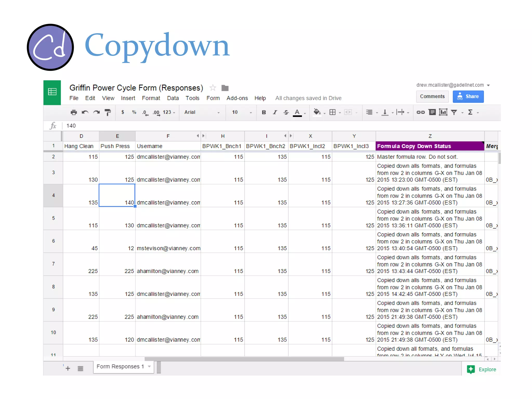Viewport: 532px width, 399px height.
Task: Decrease decimal places
Action: click(145, 112)
